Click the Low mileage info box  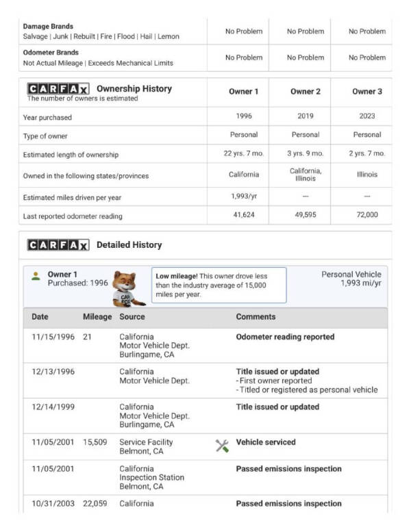coord(219,285)
